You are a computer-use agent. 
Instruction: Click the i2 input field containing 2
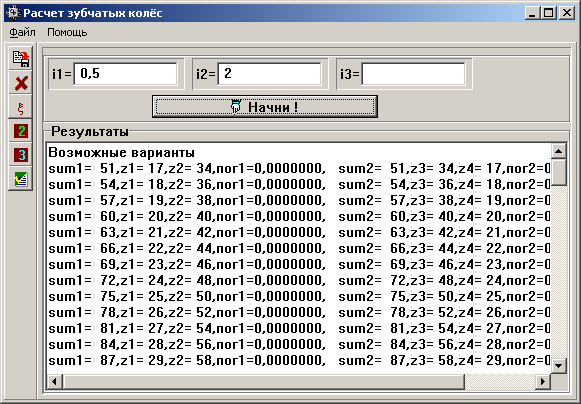269,74
